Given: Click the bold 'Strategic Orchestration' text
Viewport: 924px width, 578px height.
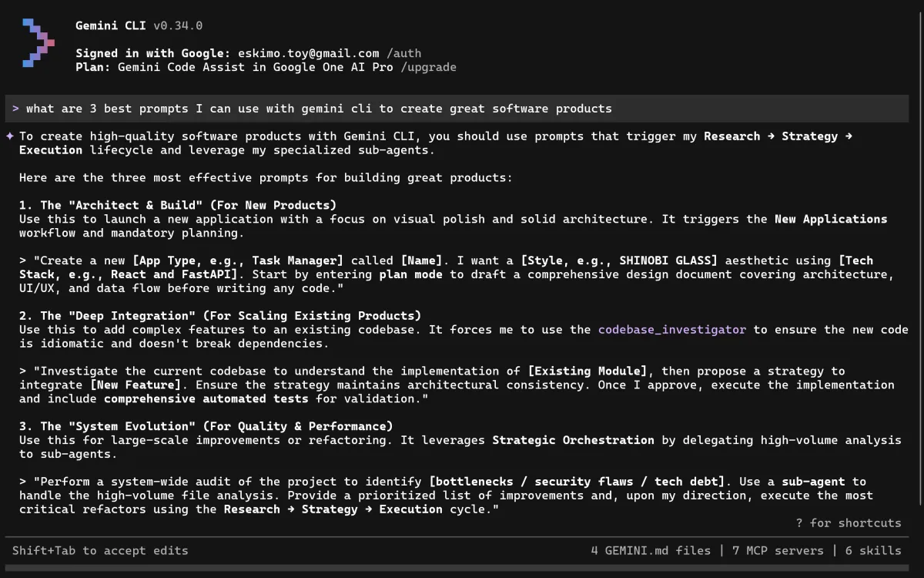Looking at the screenshot, I should (573, 439).
